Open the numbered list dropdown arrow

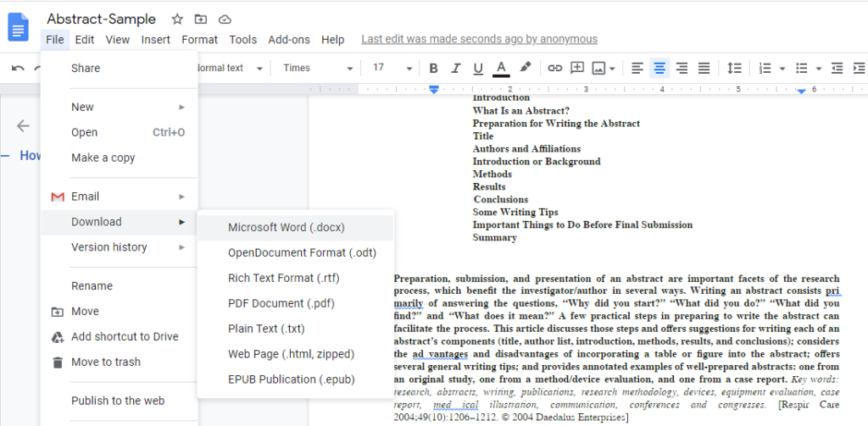(x=782, y=69)
